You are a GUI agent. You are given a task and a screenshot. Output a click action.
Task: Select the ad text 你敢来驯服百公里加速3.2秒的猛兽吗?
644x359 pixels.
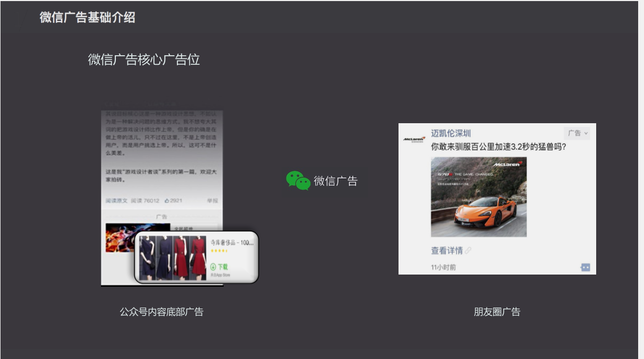click(x=498, y=146)
